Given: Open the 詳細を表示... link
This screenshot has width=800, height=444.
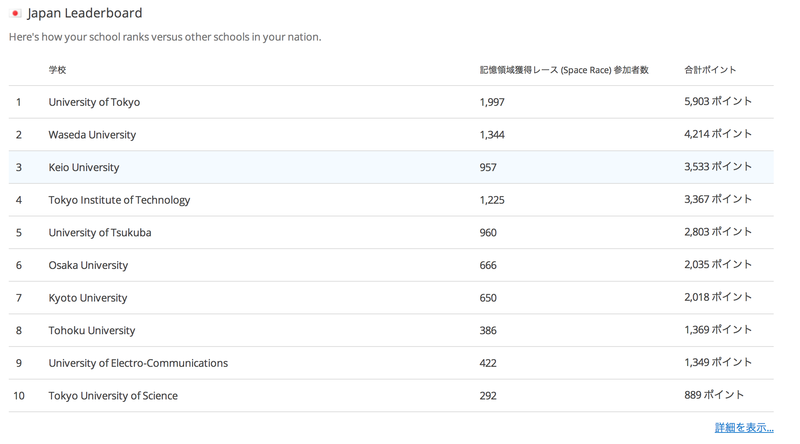Looking at the screenshot, I should pos(744,428).
